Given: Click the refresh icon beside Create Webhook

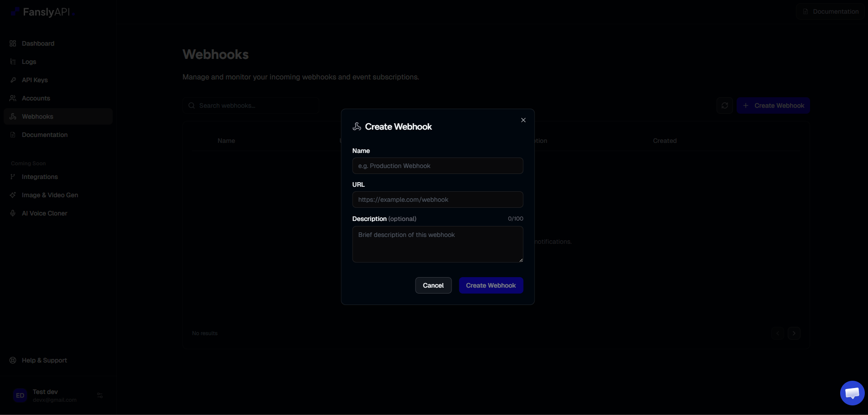Looking at the screenshot, I should coord(725,105).
